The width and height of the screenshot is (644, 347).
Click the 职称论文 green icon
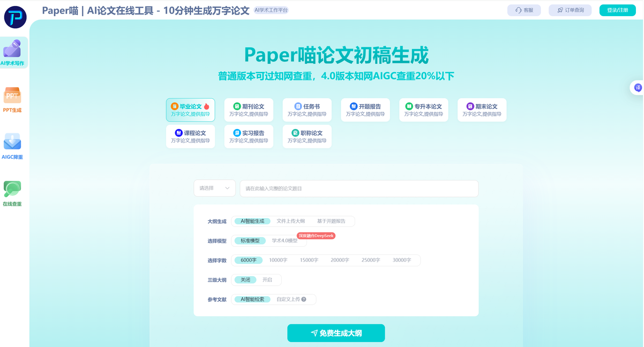pyautogui.click(x=295, y=133)
